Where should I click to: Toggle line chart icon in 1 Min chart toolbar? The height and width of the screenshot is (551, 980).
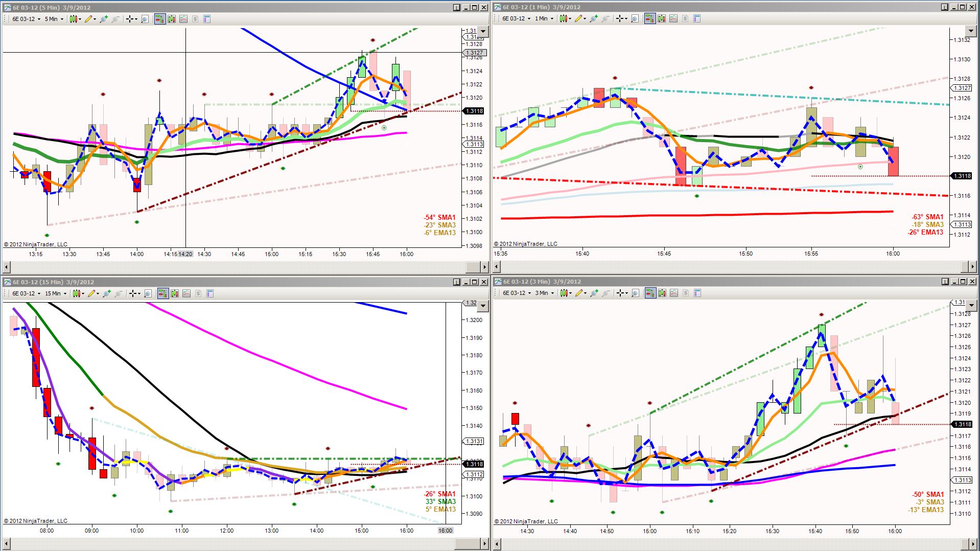point(673,18)
